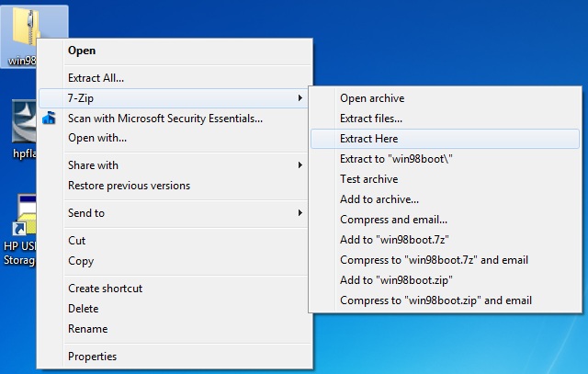The width and height of the screenshot is (588, 374).
Task: Select Extract All... in the context menu
Action: point(175,78)
